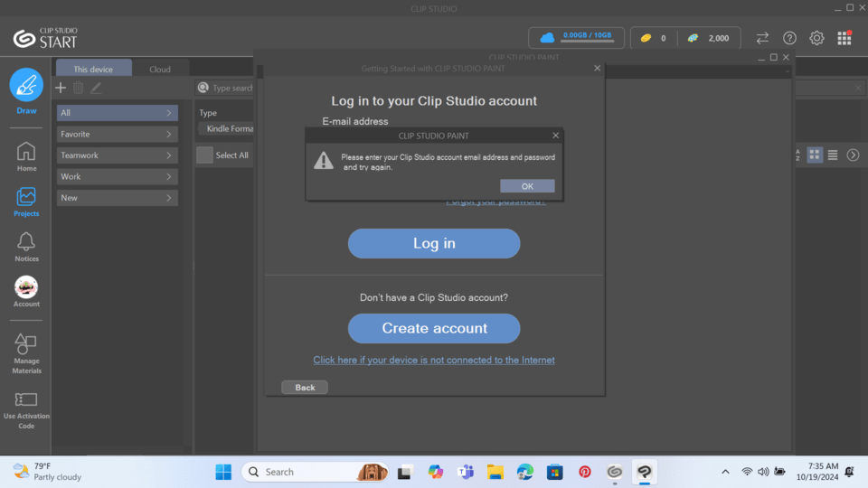Open the weather widget
This screenshot has height=488, width=868.
point(47,472)
